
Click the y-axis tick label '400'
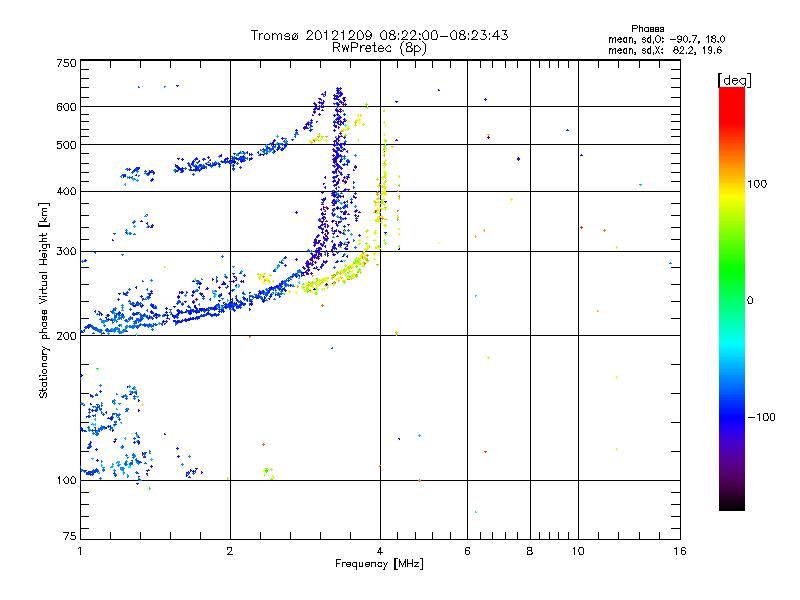pos(66,192)
